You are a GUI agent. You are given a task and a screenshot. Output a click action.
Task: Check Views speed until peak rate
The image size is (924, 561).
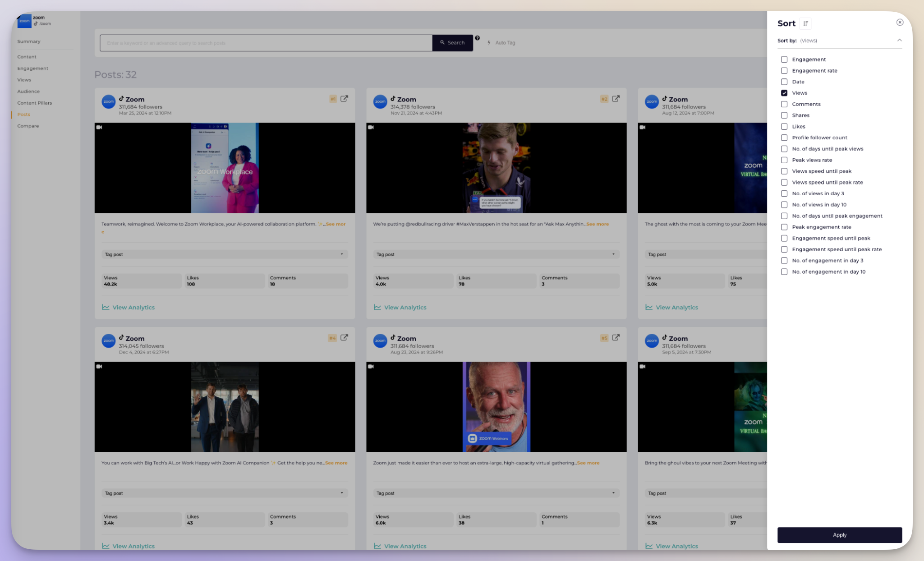point(784,182)
